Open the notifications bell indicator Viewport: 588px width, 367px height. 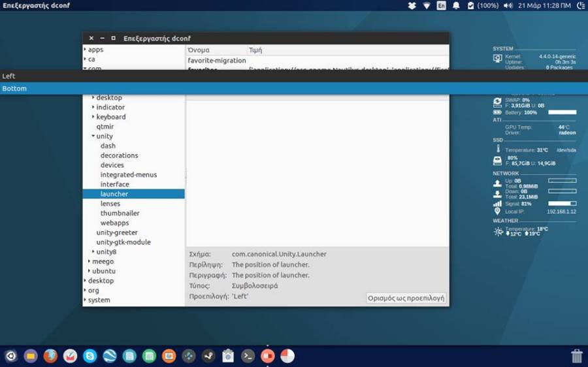[456, 6]
